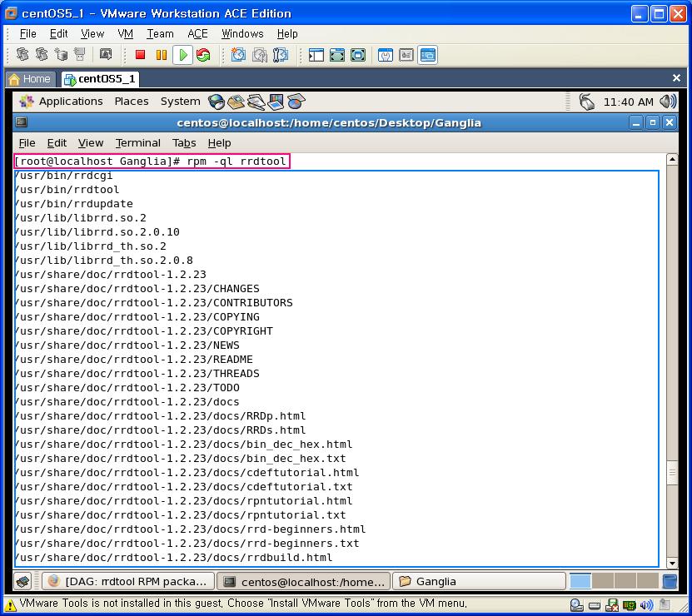Image resolution: width=692 pixels, height=616 pixels.
Task: Click the Show Desktop button in bottom panel
Action: pyautogui.click(x=22, y=581)
